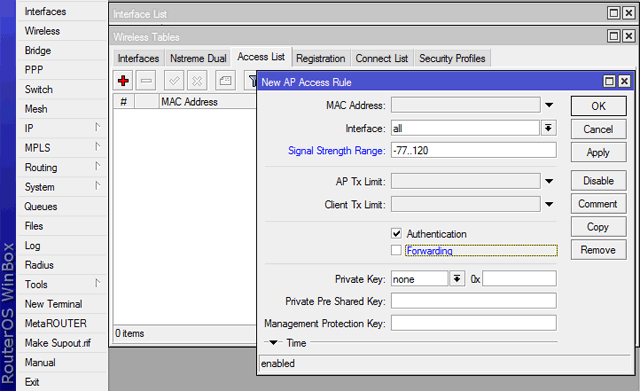
Task: Close the New AP Access Rule dialog
Action: [x=624, y=81]
